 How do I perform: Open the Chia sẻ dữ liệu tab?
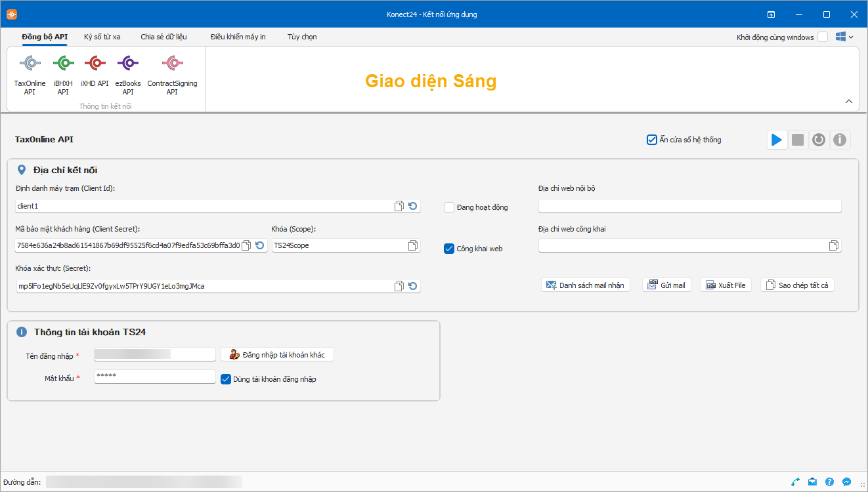(163, 37)
